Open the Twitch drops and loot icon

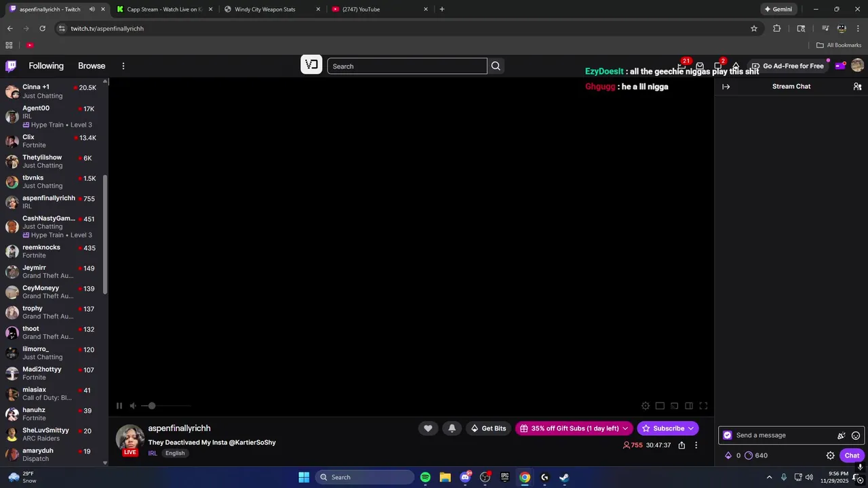pyautogui.click(x=700, y=66)
